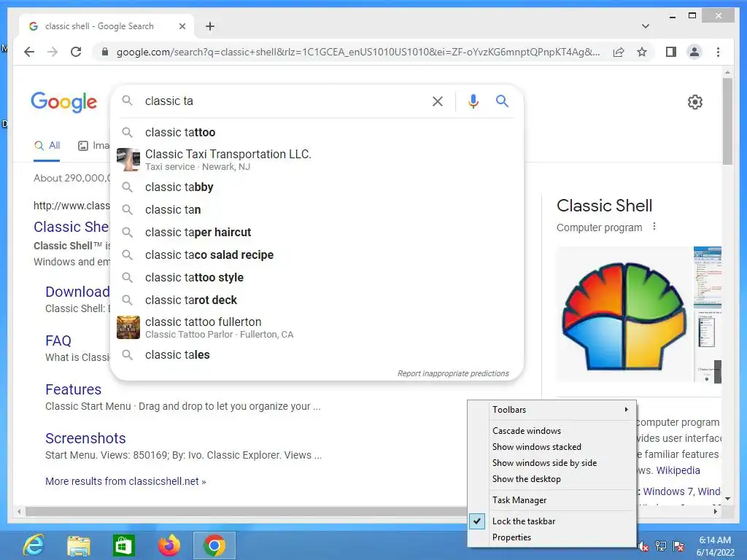This screenshot has height=560, width=747.
Task: Open File Explorer from the taskbar
Action: [x=79, y=545]
